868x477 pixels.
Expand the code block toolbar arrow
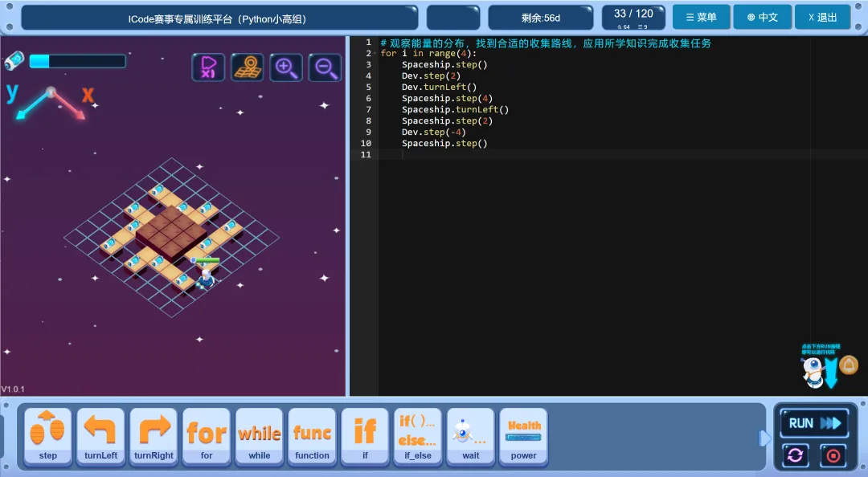(764, 438)
